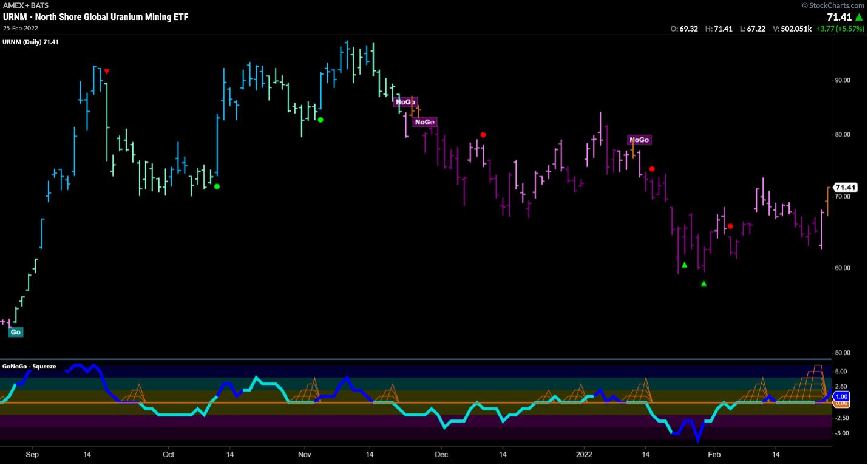The image size is (868, 465).
Task: Click the teal Go signal label
Action: (16, 332)
